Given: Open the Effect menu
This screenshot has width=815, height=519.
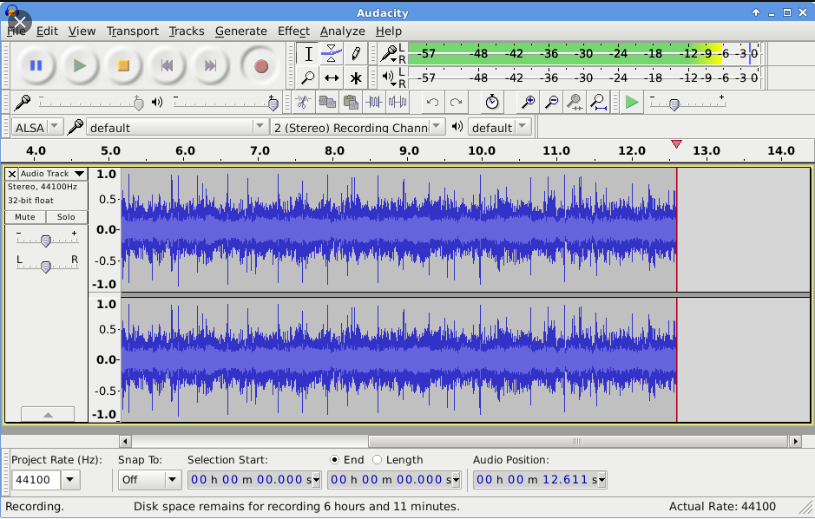Looking at the screenshot, I should coord(294,31).
